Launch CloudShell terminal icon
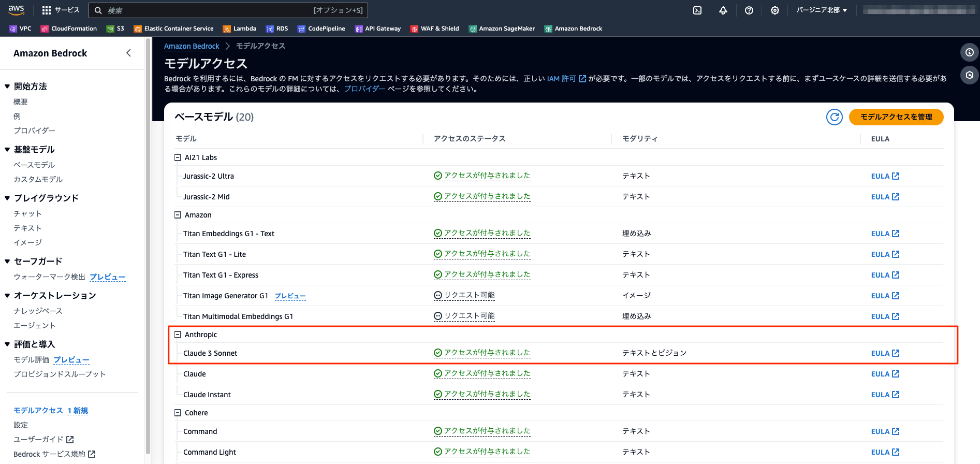The width and height of the screenshot is (980, 464). tap(697, 10)
